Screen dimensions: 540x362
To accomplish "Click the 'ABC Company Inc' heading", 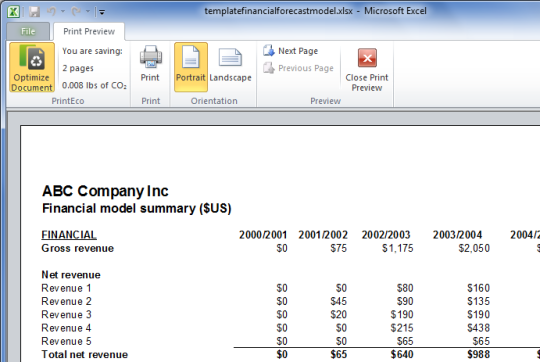I will click(105, 191).
